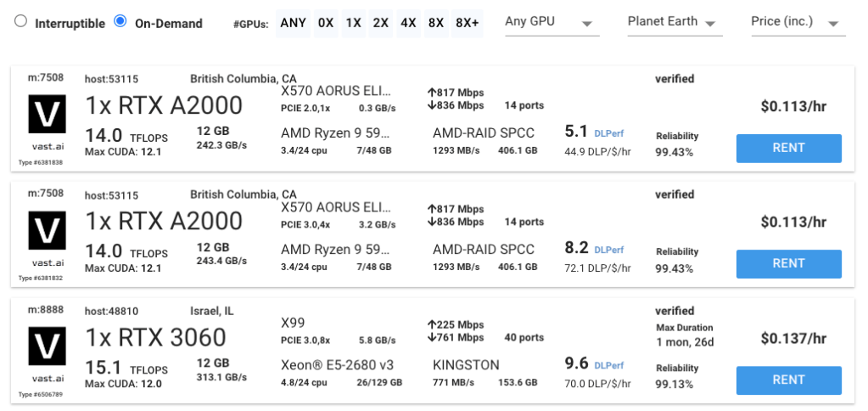Select the 4X GPU count filter
868x411 pixels.
point(408,23)
